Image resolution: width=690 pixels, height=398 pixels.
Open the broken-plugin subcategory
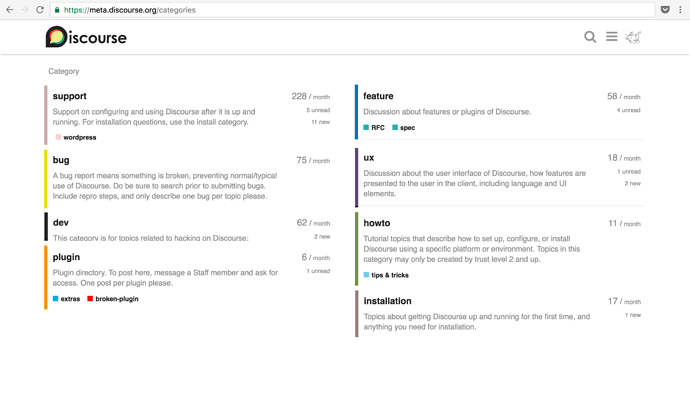click(x=117, y=298)
